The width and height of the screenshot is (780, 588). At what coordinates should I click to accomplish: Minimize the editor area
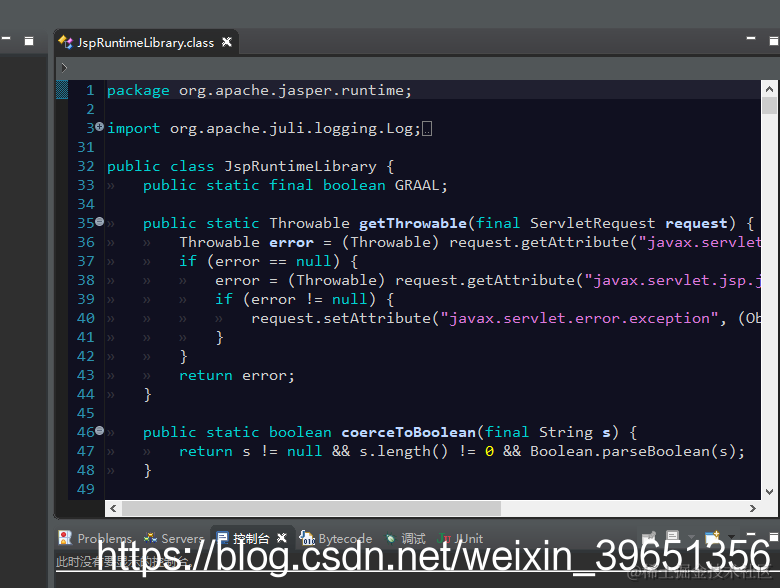pyautogui.click(x=751, y=39)
